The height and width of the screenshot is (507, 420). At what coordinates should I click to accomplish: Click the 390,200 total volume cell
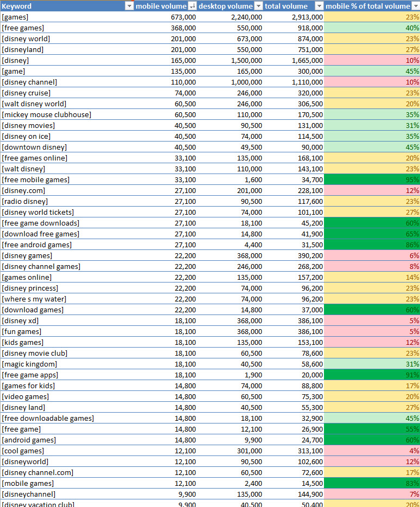tap(294, 255)
